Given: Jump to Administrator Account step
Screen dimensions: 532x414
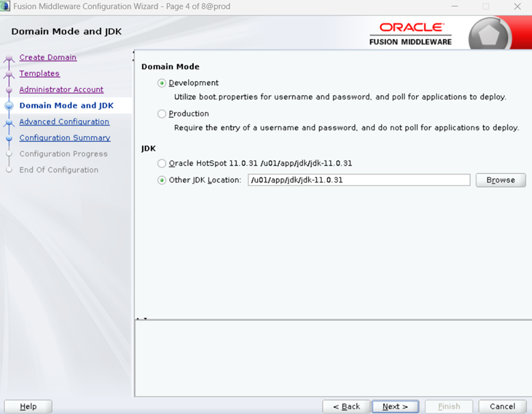Looking at the screenshot, I should click(61, 89).
